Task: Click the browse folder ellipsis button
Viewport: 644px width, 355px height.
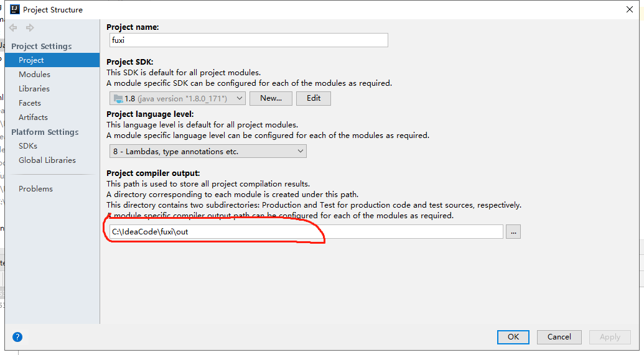Action: (x=513, y=232)
